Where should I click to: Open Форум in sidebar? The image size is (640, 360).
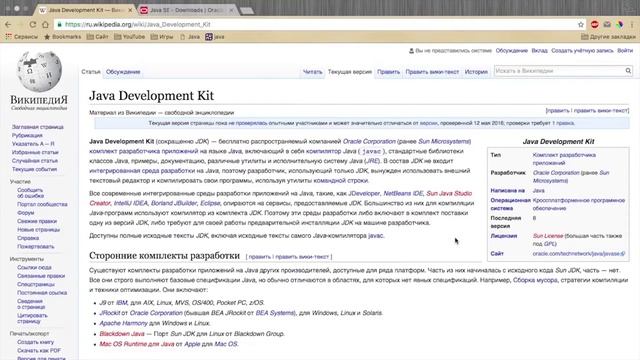tap(26, 213)
